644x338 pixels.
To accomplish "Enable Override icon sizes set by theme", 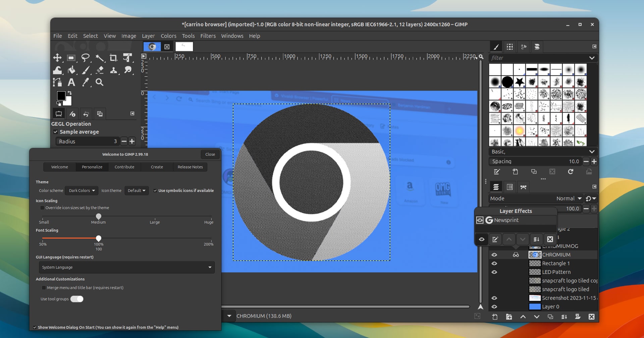I will click(42, 208).
